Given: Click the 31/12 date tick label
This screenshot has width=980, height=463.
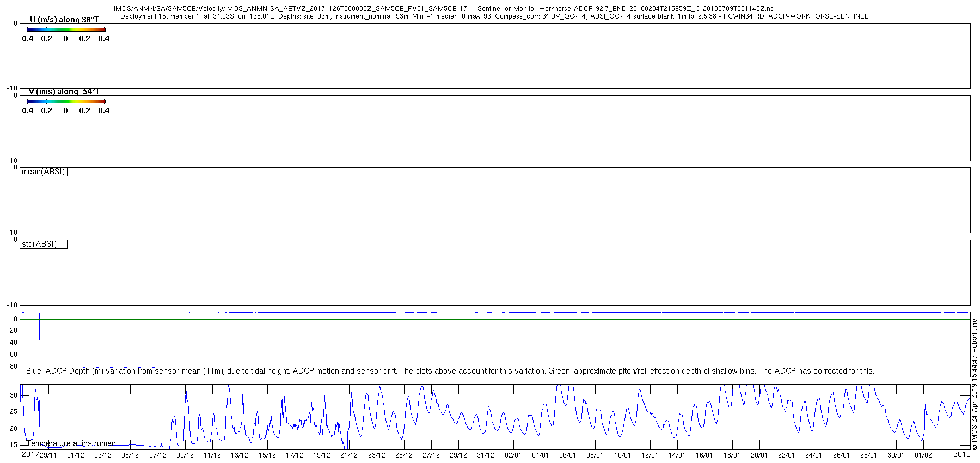Looking at the screenshot, I should [x=486, y=455].
